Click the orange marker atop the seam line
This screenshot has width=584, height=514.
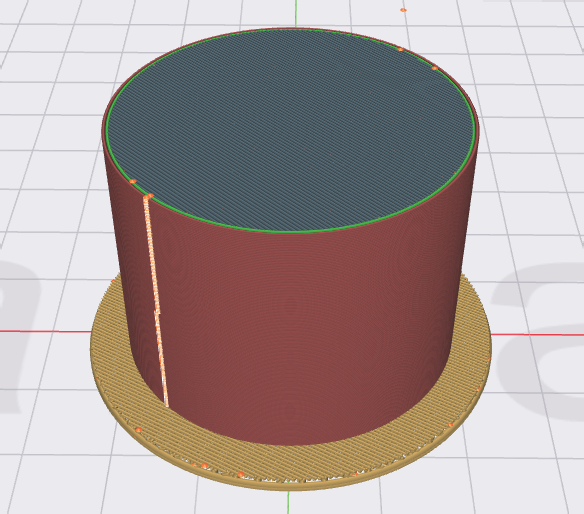tap(149, 196)
